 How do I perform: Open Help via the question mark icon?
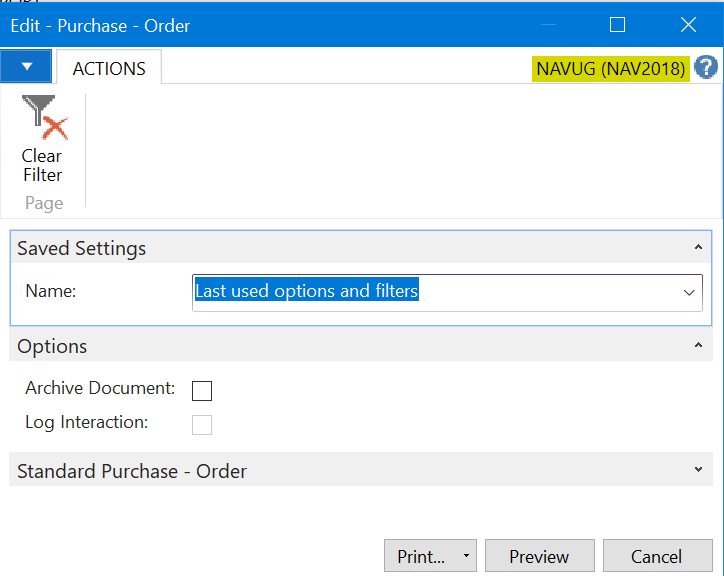click(706, 68)
